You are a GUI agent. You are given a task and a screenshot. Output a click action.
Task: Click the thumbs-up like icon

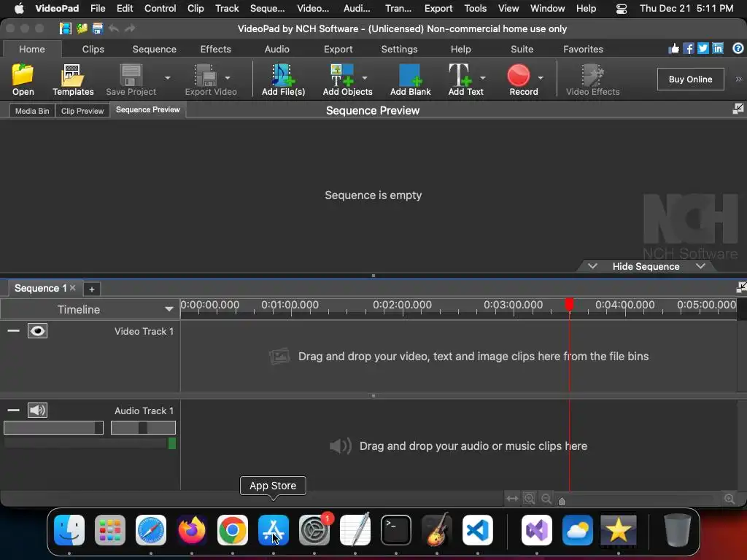[673, 49]
